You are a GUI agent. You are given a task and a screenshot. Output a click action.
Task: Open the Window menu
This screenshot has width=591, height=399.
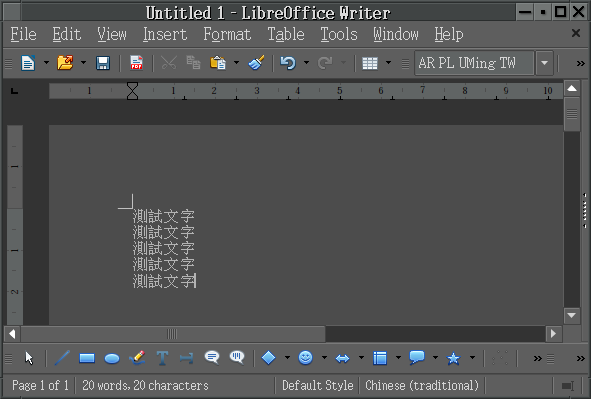pos(396,34)
